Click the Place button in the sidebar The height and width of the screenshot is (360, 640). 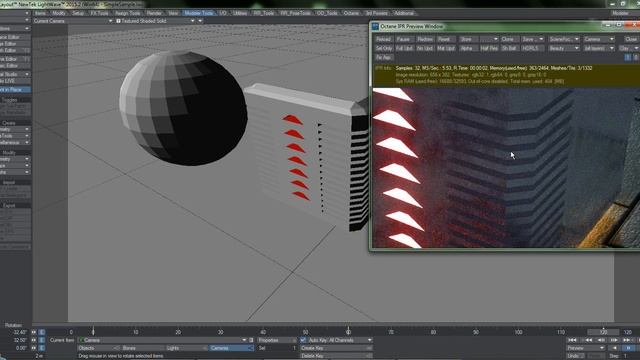(x=15, y=89)
